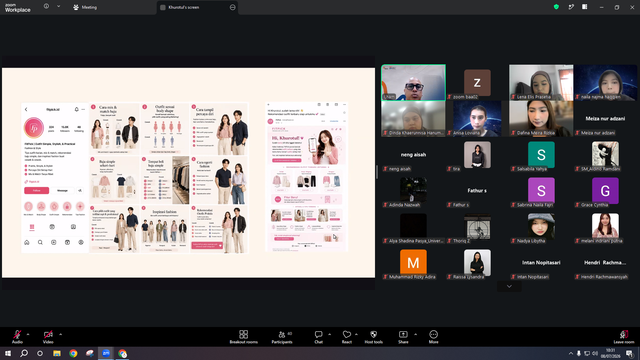Image resolution: width=640 pixels, height=360 pixels.
Task: Select neng aisah's participant tile
Action: [x=413, y=155]
